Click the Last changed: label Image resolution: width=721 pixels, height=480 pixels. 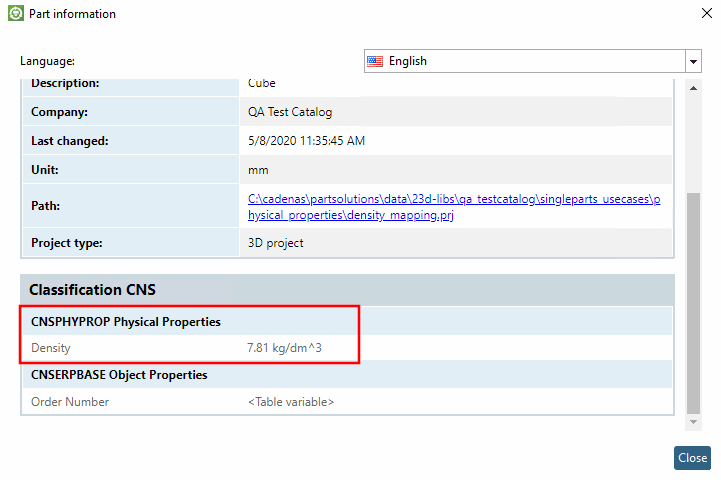[69, 141]
